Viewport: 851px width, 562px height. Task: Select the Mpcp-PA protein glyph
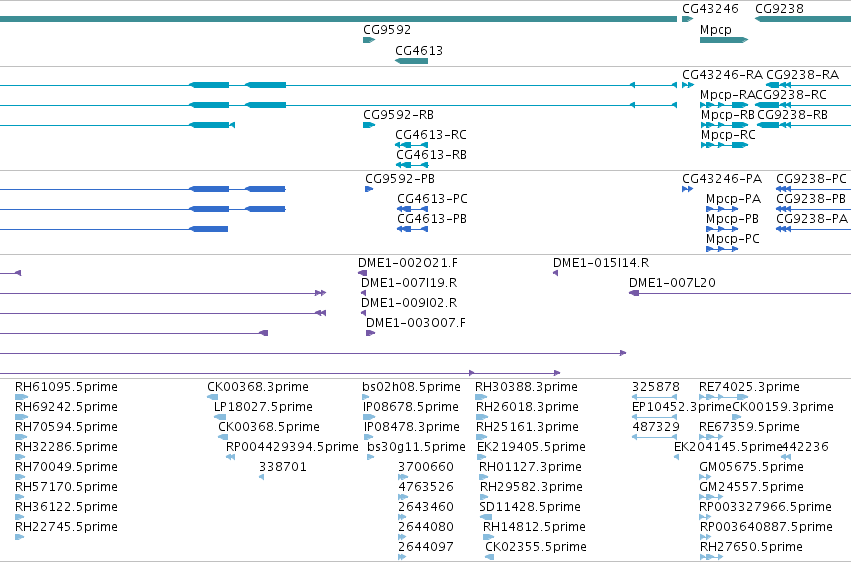[x=722, y=209]
